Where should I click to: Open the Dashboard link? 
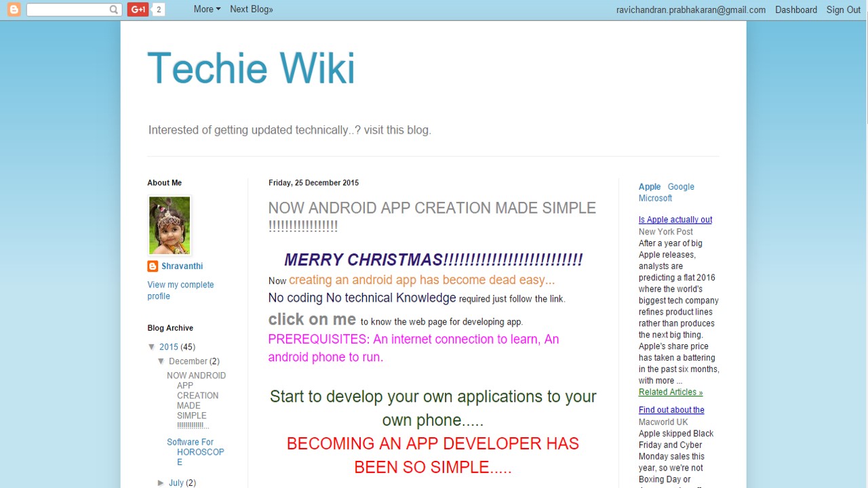coord(795,9)
